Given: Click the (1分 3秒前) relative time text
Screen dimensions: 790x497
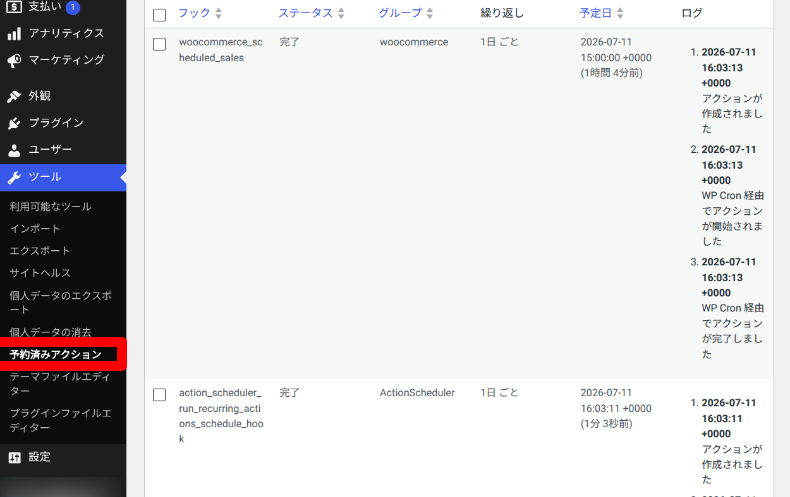Looking at the screenshot, I should [607, 424].
